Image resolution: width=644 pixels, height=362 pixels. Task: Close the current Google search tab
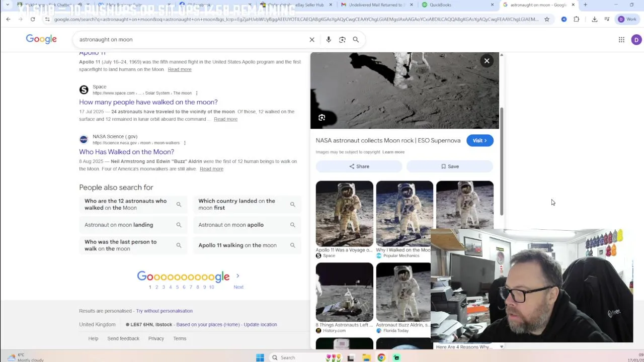coord(573,5)
